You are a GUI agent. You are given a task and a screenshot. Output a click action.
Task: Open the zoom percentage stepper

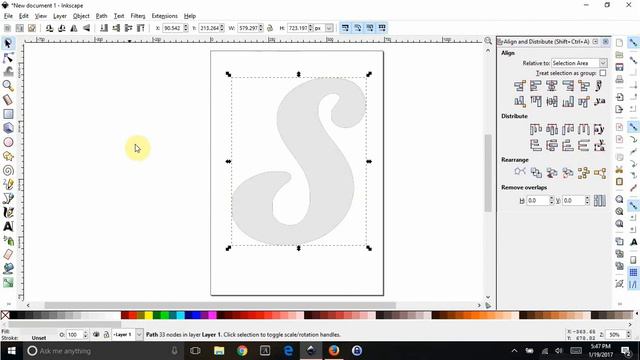(x=629, y=335)
